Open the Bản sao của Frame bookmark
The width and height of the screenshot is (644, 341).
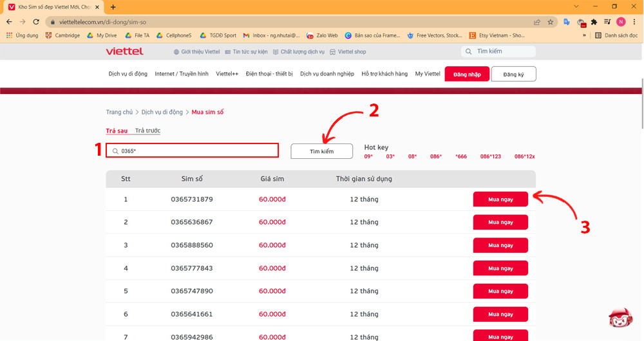[x=372, y=35]
